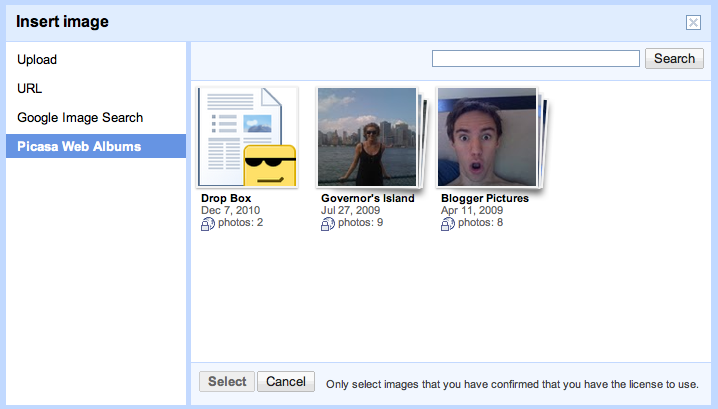The width and height of the screenshot is (718, 409).
Task: Select Picasa Web Albums in sidebar
Action: (x=96, y=146)
